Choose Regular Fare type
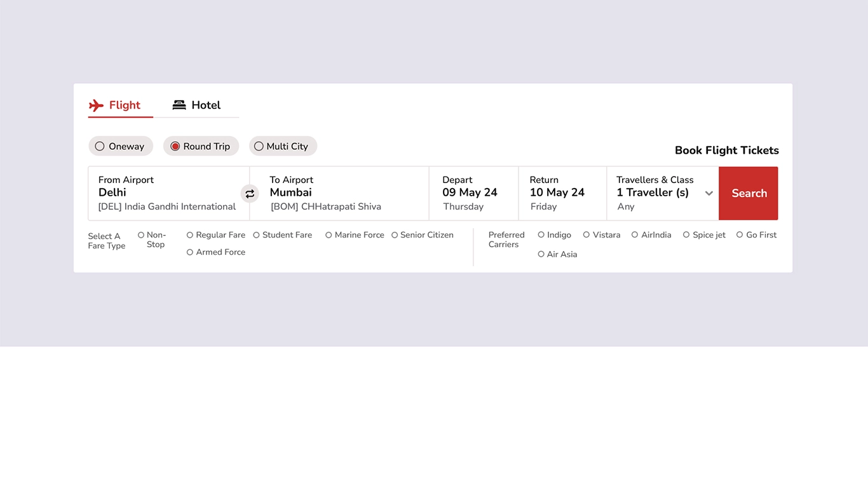Image resolution: width=868 pixels, height=488 pixels. pos(190,234)
